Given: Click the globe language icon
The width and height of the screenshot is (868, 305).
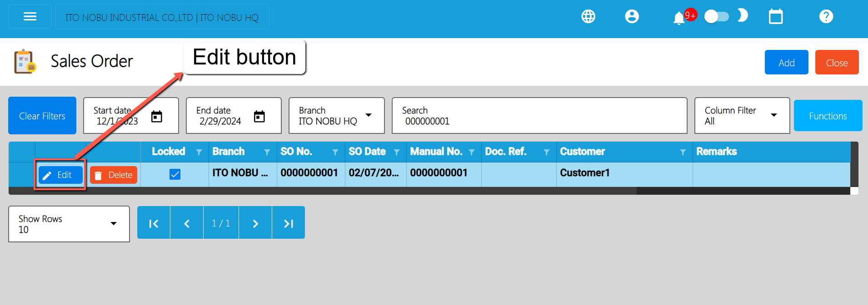Looking at the screenshot, I should 588,17.
